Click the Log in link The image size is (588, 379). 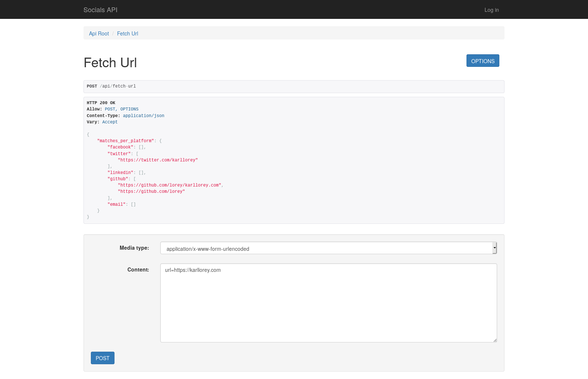click(492, 10)
